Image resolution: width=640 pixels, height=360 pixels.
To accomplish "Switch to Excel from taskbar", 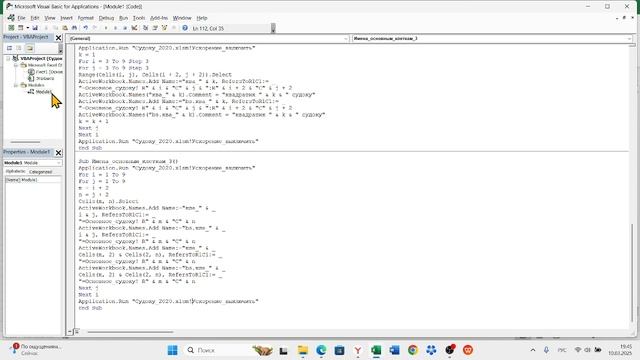I will click(x=376, y=350).
